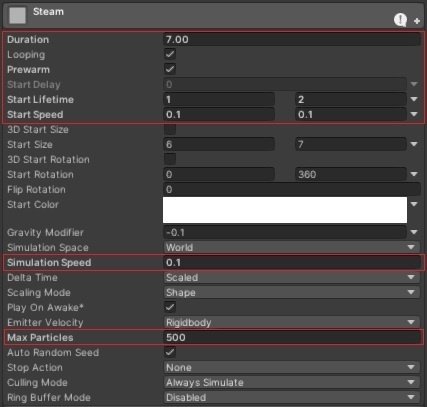Open the Start Size mode dropdown arrow

click(x=414, y=144)
